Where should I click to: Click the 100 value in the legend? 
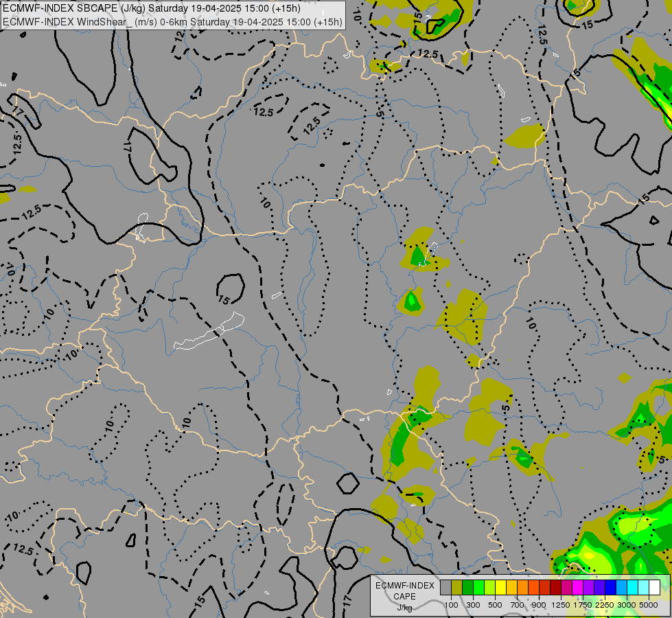coord(451,605)
